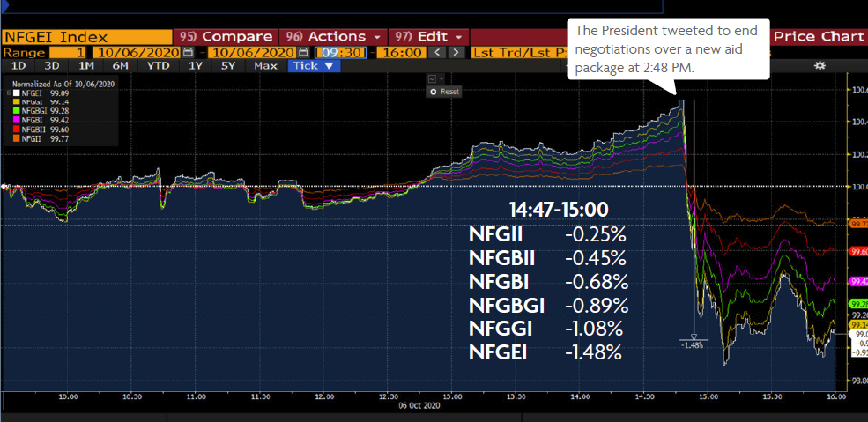Expand the 96) Actions dropdown menu

[x=332, y=37]
